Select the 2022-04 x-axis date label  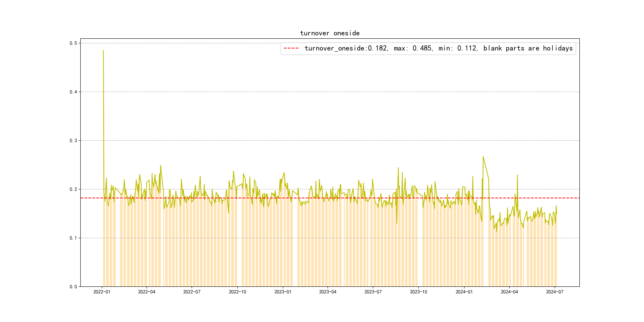[x=146, y=292]
